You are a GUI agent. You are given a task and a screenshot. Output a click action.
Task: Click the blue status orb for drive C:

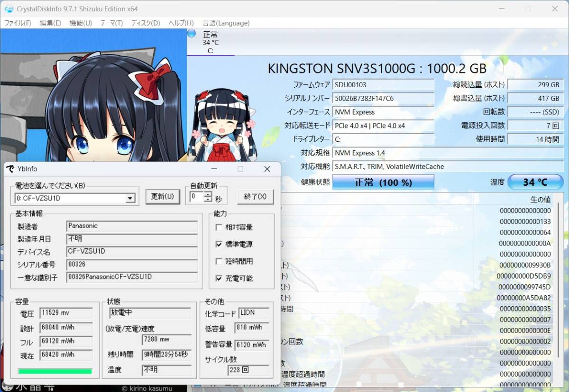(x=192, y=33)
